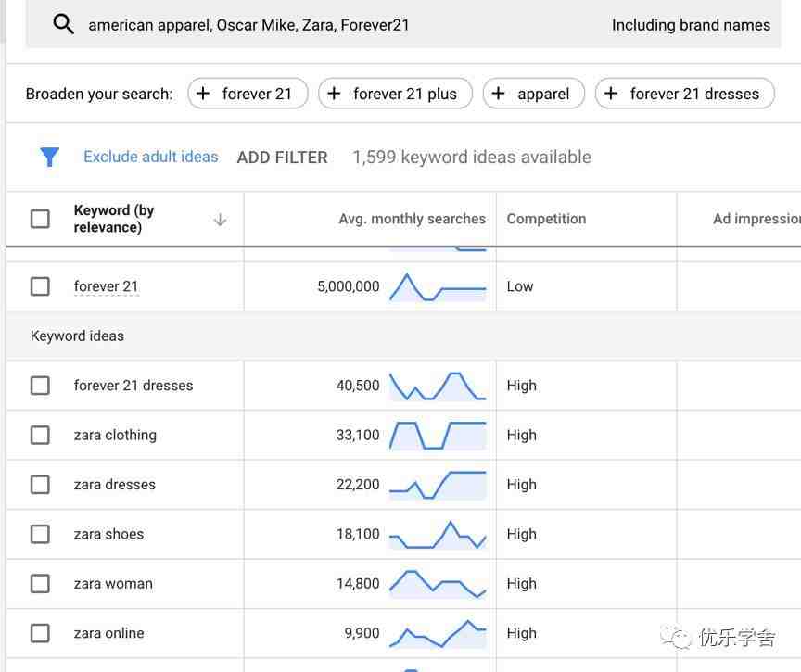801x672 pixels.
Task: Click the magnifying glass search icon
Action: pos(63,24)
